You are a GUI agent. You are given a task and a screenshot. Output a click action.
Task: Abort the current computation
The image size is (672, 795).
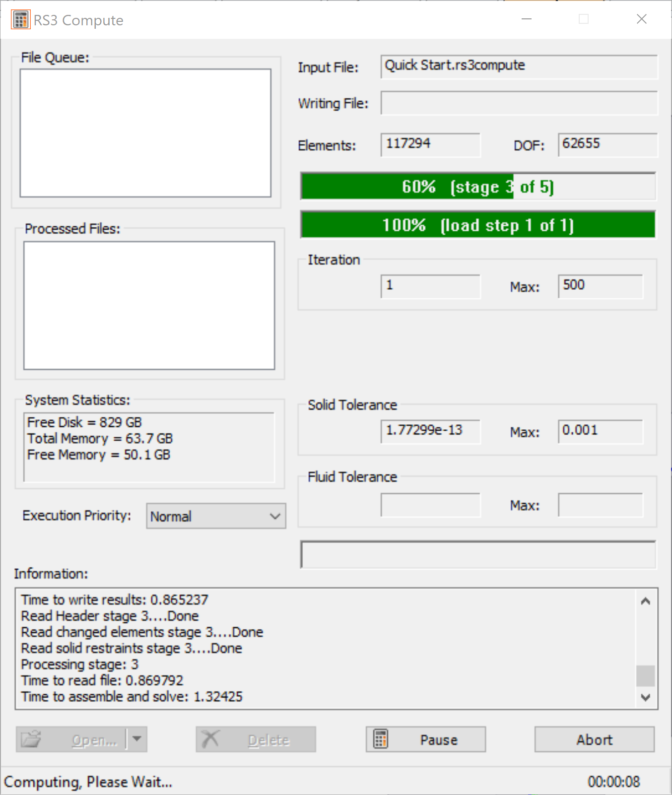[594, 739]
